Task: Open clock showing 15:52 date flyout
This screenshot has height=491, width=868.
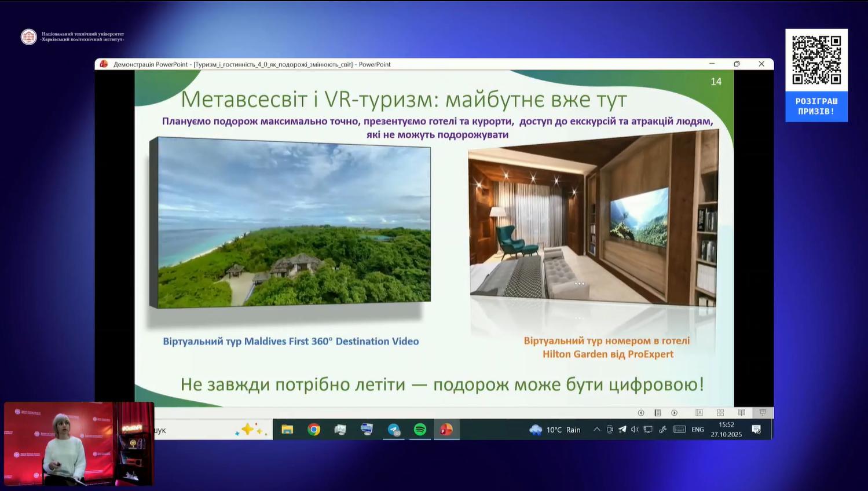Action: click(726, 430)
